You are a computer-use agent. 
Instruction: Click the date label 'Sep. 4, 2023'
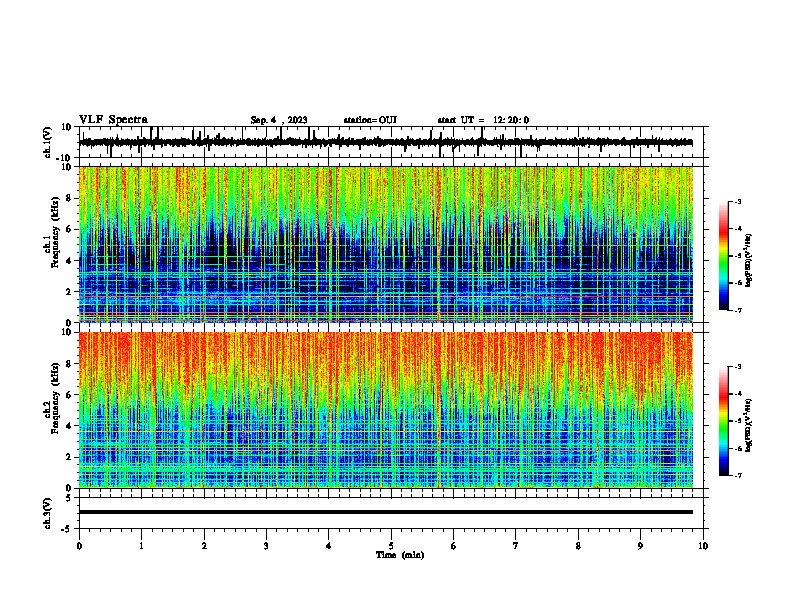279,120
